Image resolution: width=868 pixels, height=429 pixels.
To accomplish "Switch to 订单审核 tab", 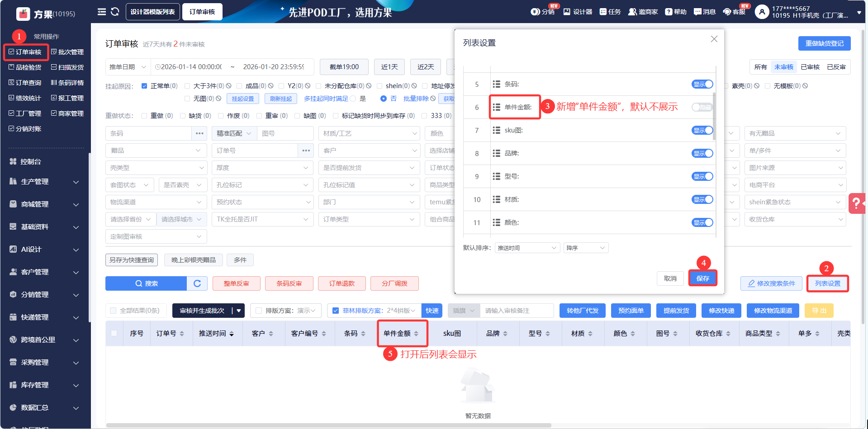I will (202, 12).
